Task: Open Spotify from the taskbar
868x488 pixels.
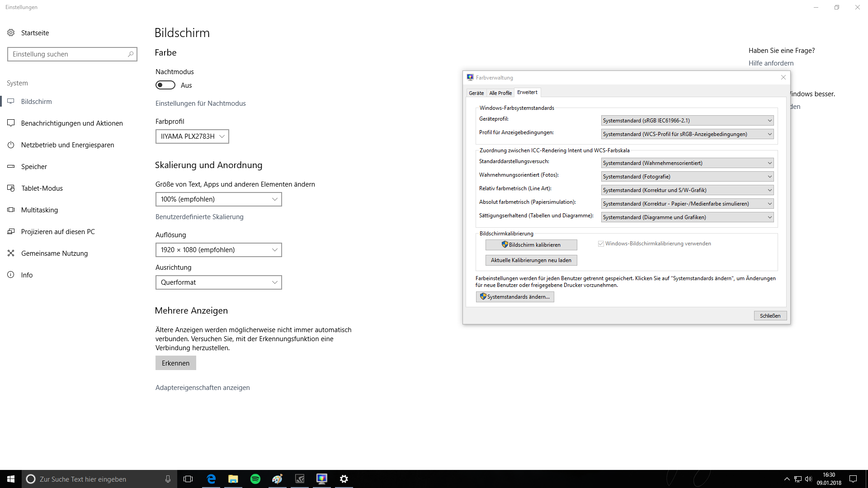Action: click(x=255, y=479)
